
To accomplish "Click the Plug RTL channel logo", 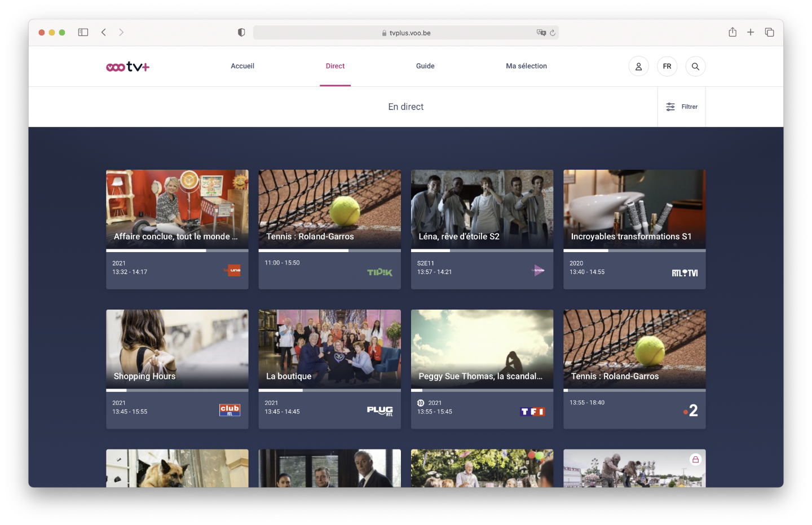I will [381, 411].
